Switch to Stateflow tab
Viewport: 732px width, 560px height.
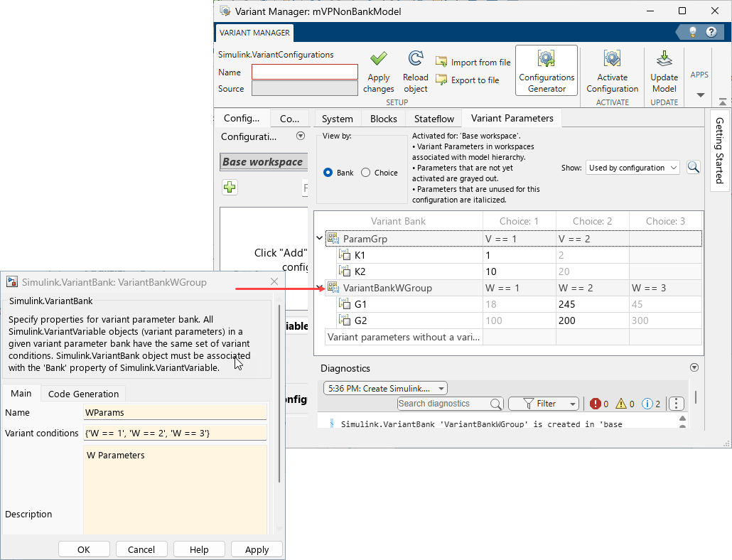(434, 119)
